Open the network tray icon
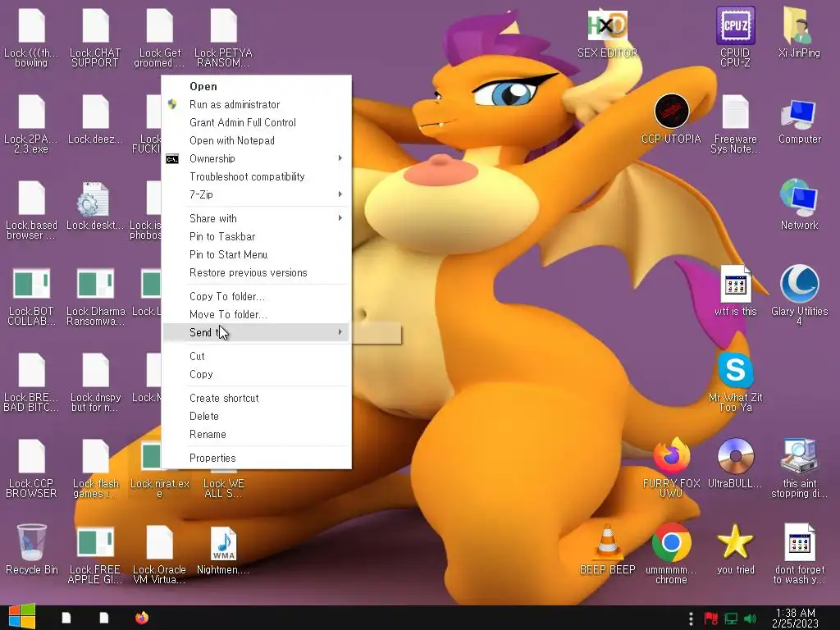This screenshot has width=840, height=630. [731, 619]
